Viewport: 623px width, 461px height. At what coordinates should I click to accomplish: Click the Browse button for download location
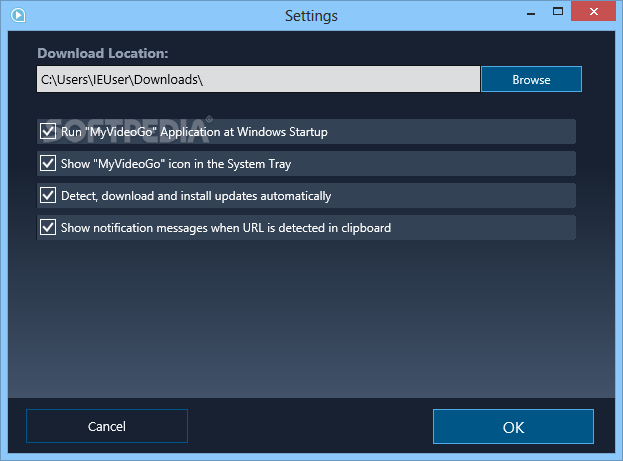531,79
